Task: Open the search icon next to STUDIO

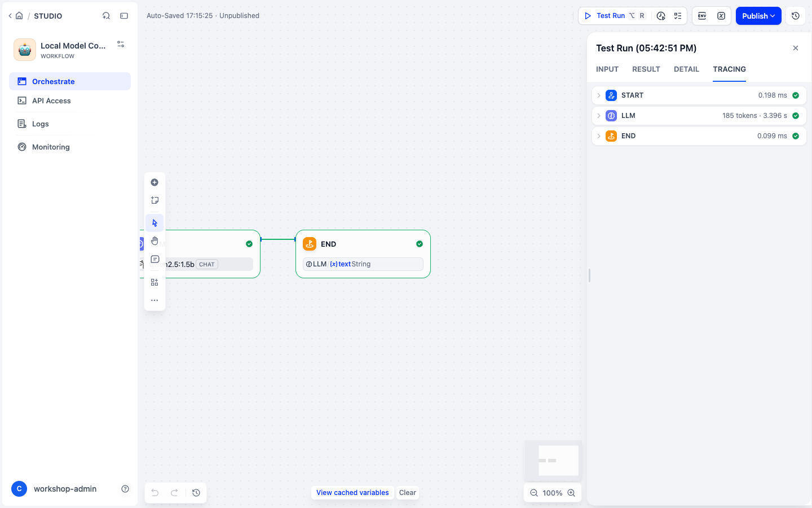Action: (x=106, y=16)
